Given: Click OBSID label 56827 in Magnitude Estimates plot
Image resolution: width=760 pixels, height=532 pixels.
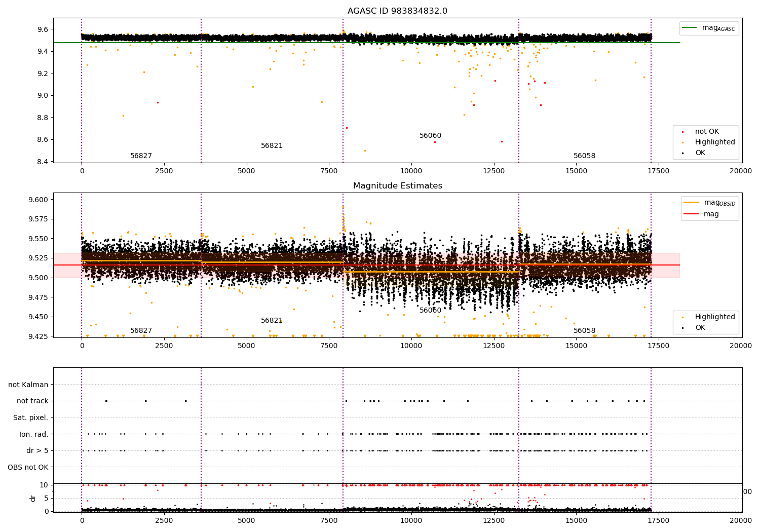Looking at the screenshot, I should point(141,330).
